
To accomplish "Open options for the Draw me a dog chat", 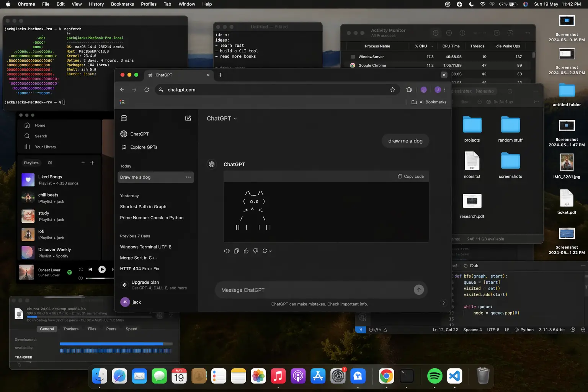I will [188, 177].
